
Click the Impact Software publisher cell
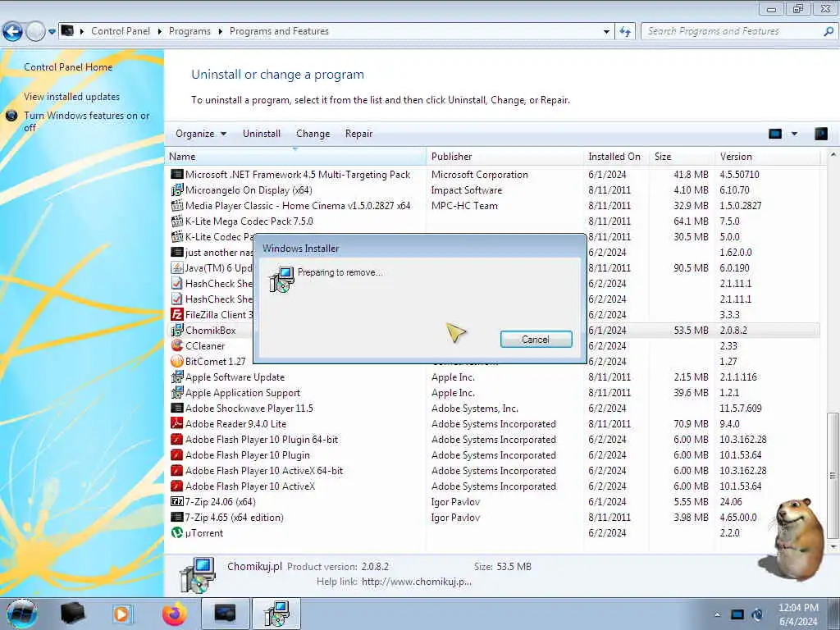tap(467, 190)
